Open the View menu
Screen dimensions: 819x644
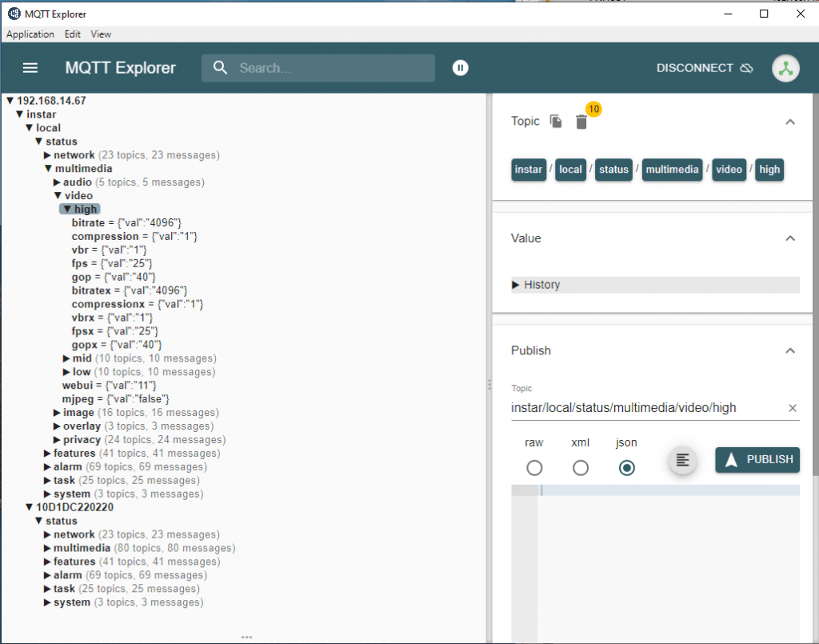100,34
